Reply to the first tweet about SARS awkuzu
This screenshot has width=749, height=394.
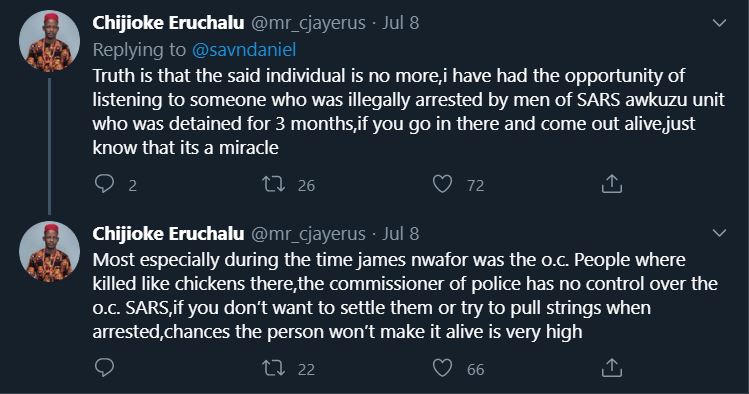coord(104,184)
